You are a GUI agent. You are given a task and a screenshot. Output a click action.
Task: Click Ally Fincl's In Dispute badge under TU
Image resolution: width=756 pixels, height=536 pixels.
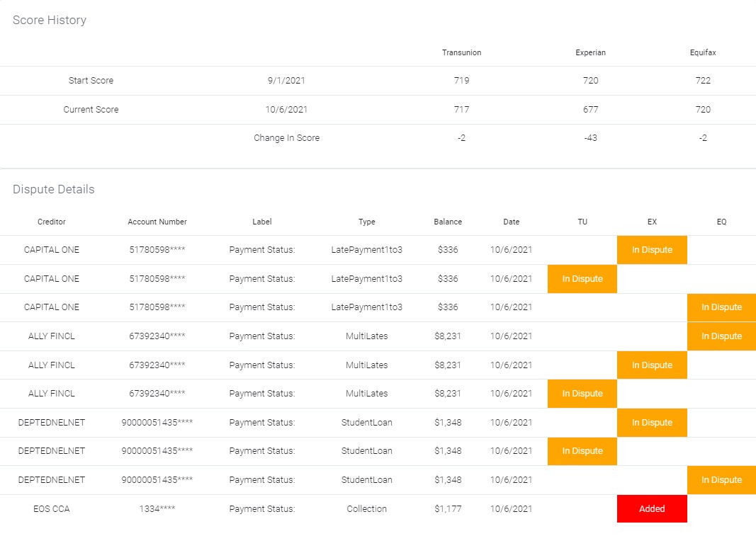[582, 394]
